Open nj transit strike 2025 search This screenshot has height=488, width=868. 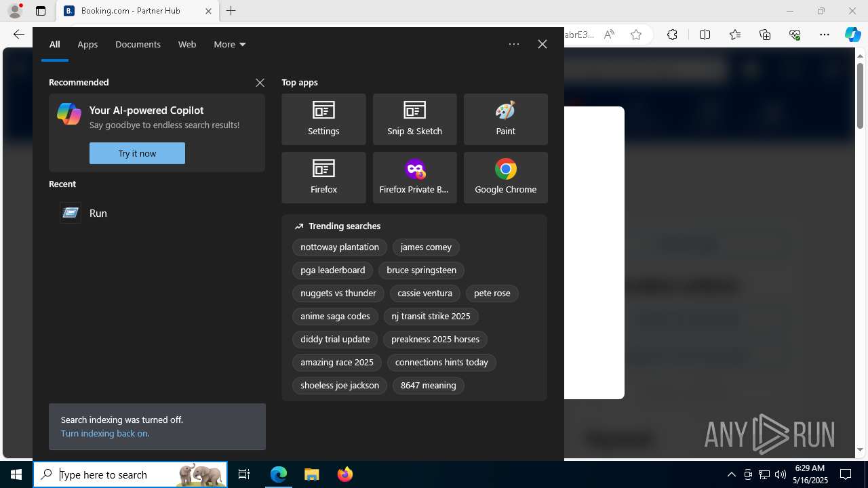(x=431, y=317)
